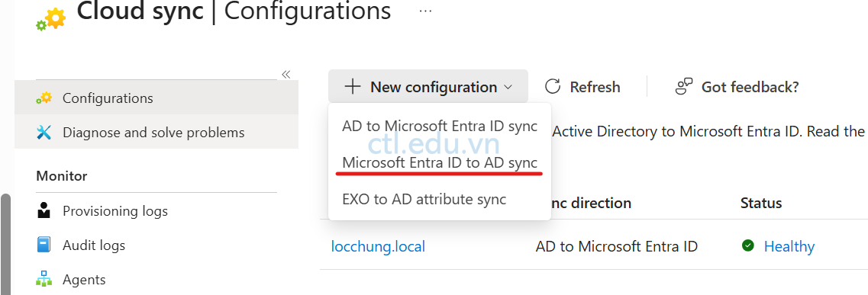The height and width of the screenshot is (295, 868).
Task: Click the Status column header
Action: pos(760,204)
